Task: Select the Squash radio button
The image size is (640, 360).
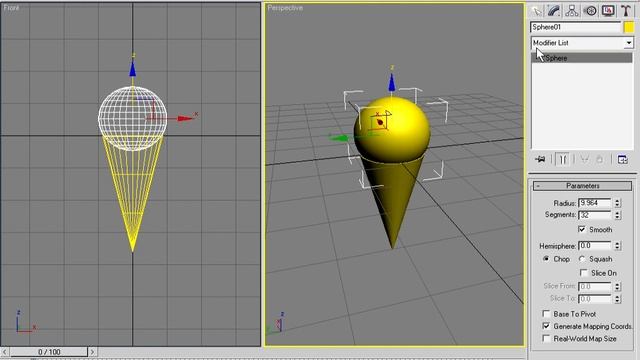Action: 582,259
